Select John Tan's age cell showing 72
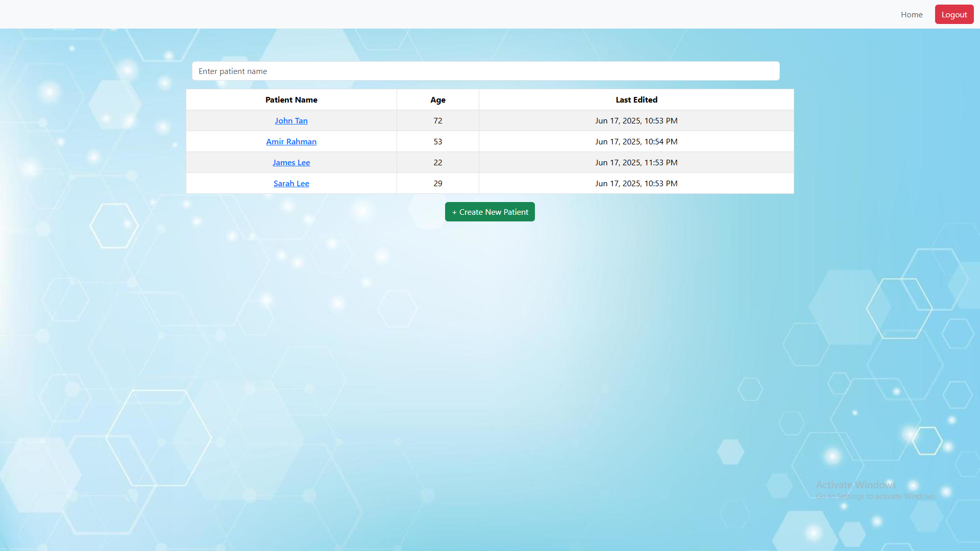 [x=437, y=120]
